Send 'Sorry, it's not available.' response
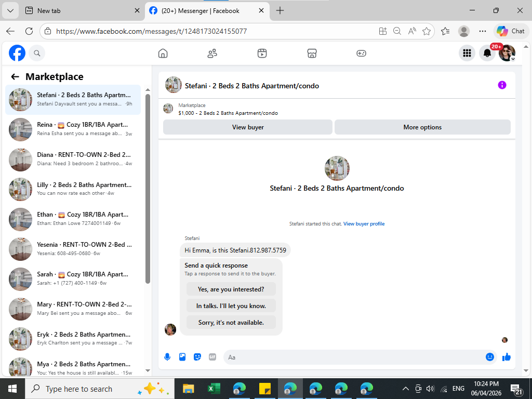 point(231,323)
